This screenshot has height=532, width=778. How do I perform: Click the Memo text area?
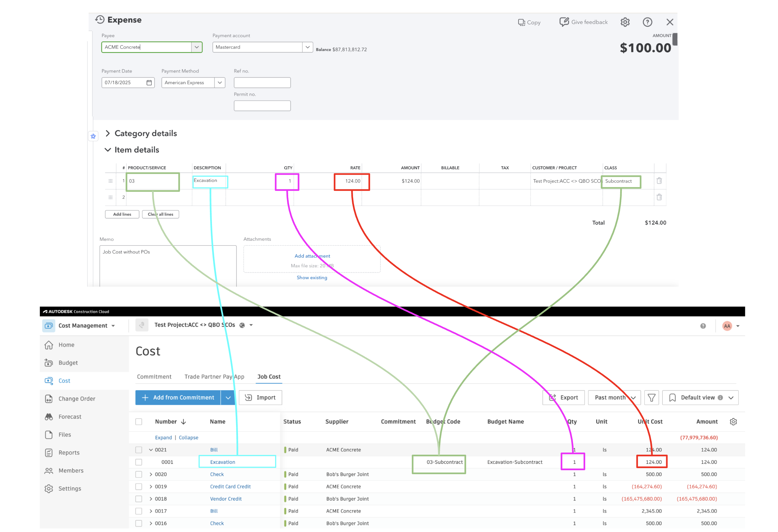click(168, 266)
